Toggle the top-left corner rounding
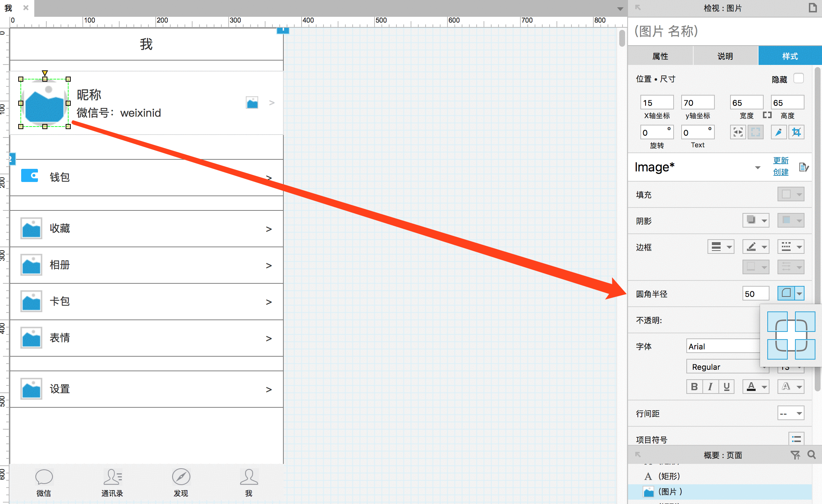 coord(778,322)
